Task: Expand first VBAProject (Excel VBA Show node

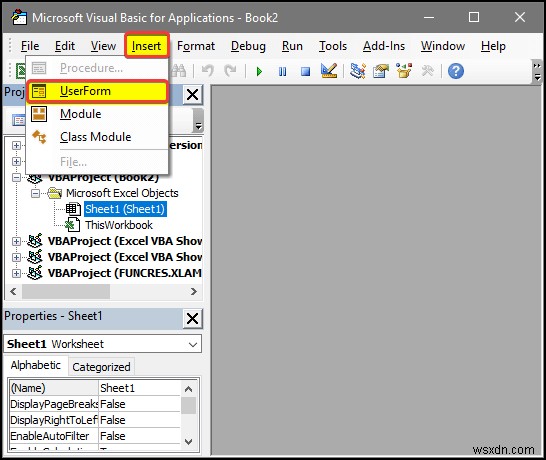Action: pos(16,241)
